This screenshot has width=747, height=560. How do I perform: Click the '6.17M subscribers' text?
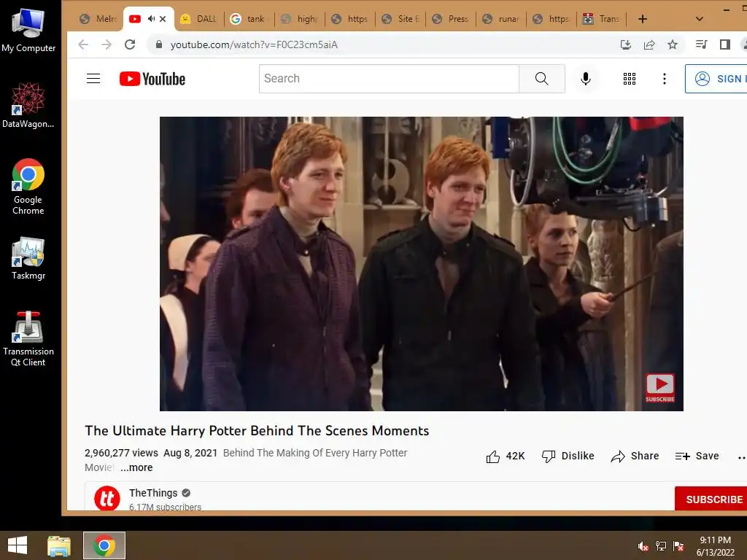(165, 507)
